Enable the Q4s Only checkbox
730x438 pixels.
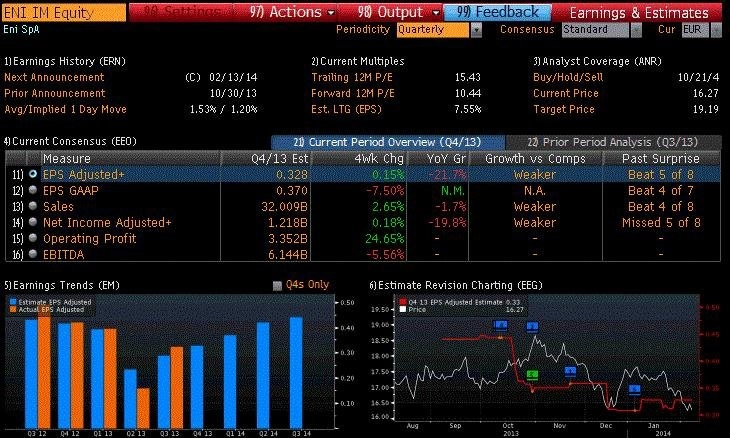pos(277,285)
